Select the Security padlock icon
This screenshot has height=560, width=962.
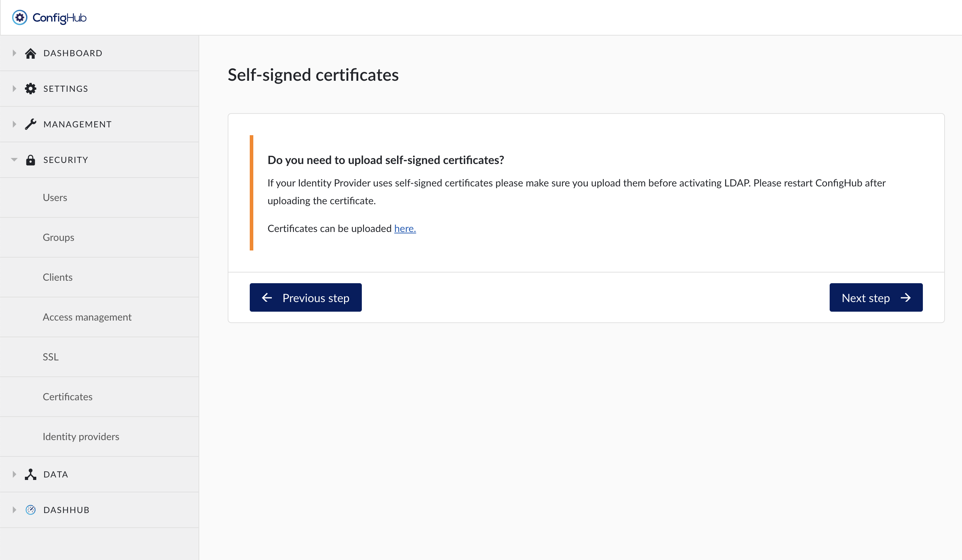(x=31, y=159)
